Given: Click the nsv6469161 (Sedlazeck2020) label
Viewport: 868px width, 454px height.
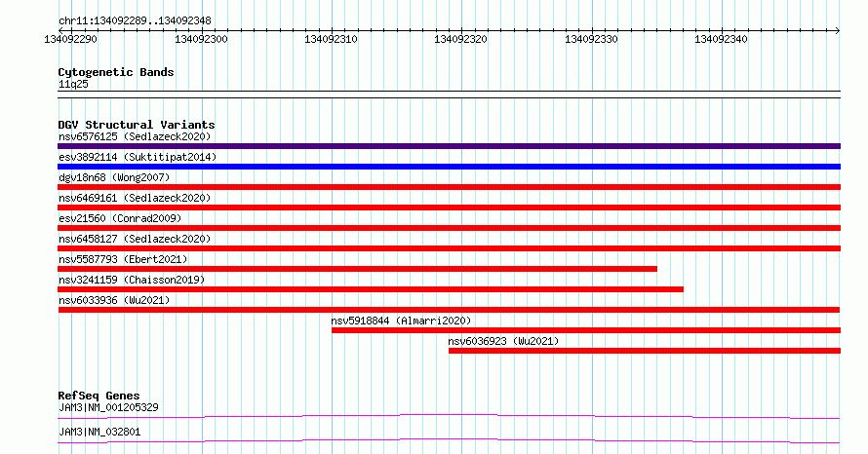Looking at the screenshot, I should [x=135, y=198].
